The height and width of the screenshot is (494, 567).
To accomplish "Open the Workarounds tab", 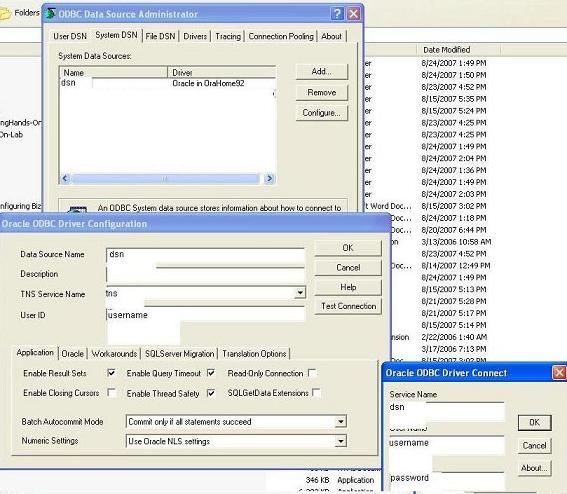I will [114, 354].
